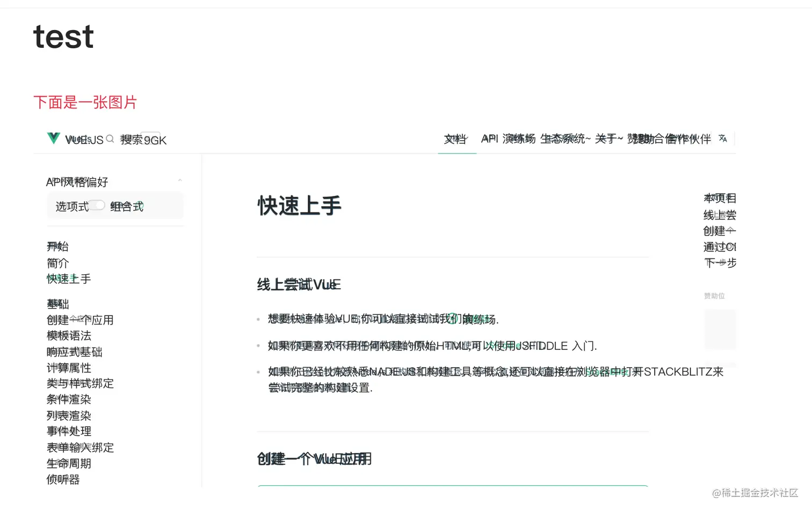Open the 文档 navigation dropdown

point(455,139)
